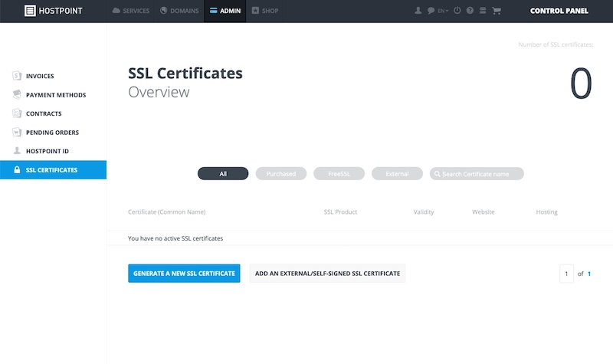Click the chat speech bubble icon

pyautogui.click(x=431, y=11)
